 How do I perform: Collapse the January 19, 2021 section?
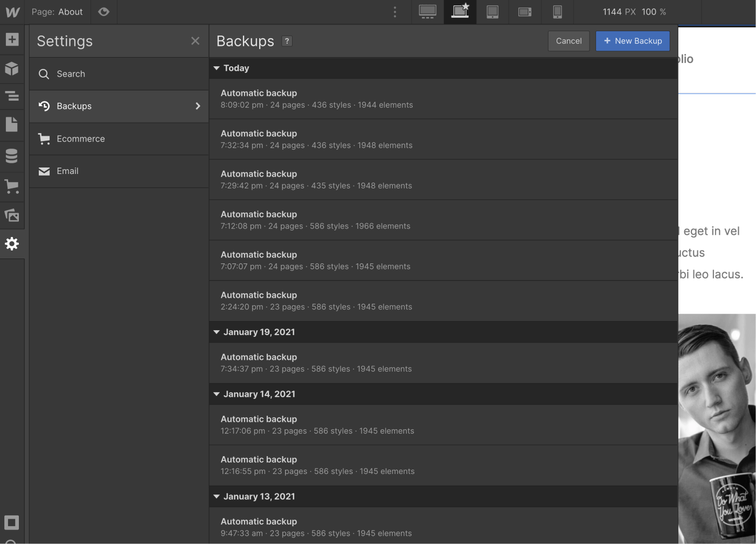click(216, 332)
